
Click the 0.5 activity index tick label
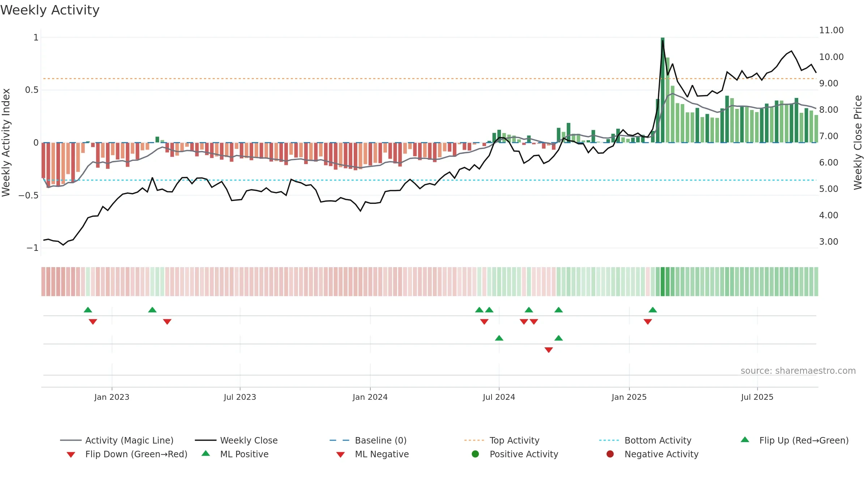[x=32, y=90]
